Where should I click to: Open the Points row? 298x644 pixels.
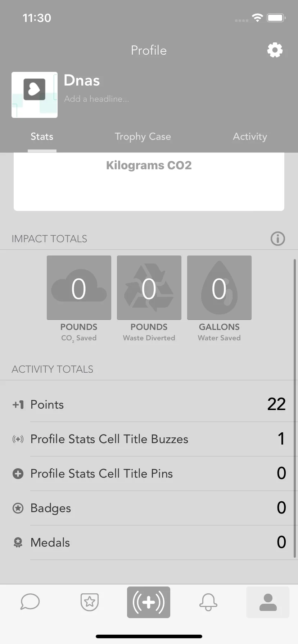pos(149,405)
